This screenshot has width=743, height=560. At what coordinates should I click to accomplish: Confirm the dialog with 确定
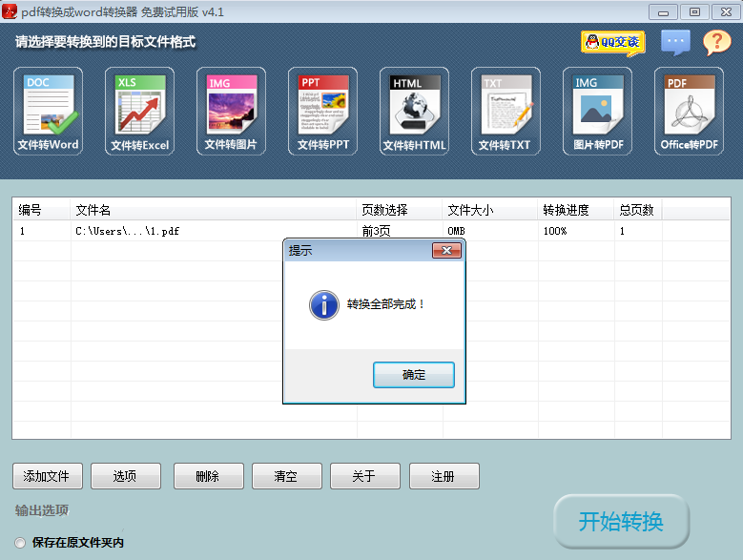pyautogui.click(x=414, y=375)
